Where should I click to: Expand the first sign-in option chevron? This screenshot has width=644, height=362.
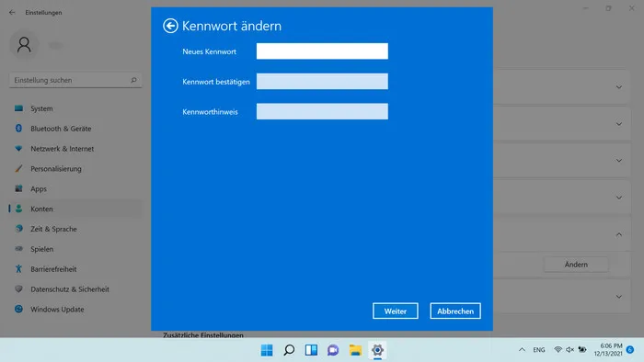[x=618, y=87]
